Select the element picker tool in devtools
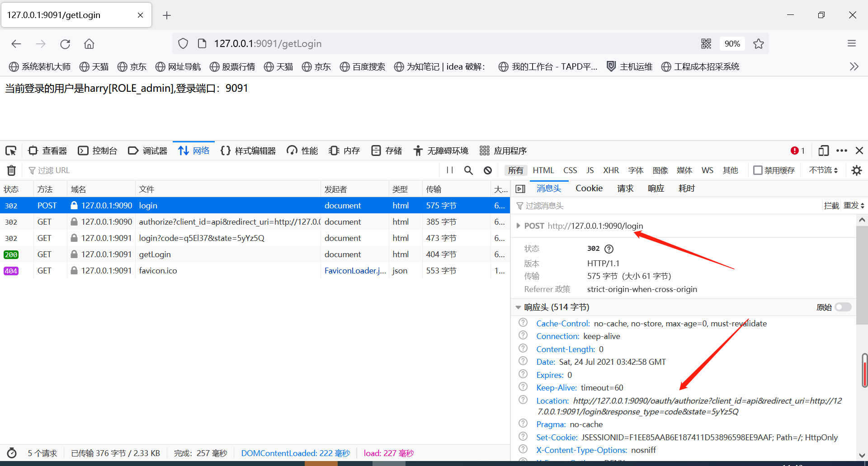This screenshot has width=868, height=466. [10, 150]
